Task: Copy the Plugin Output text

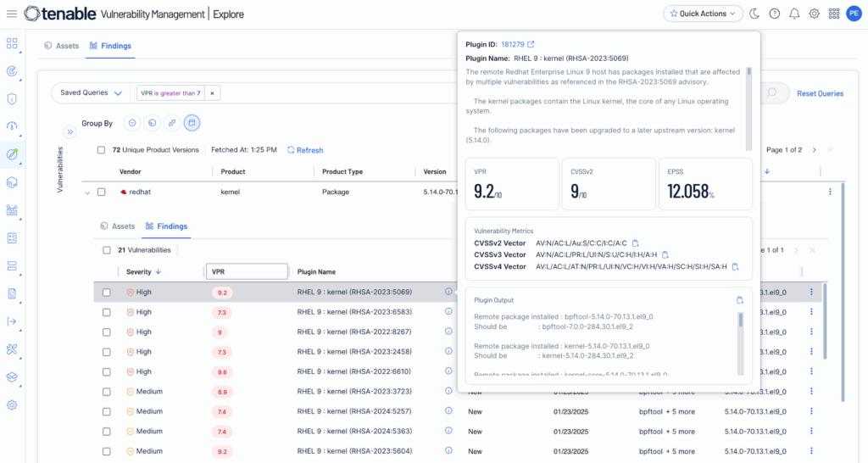Action: click(739, 300)
